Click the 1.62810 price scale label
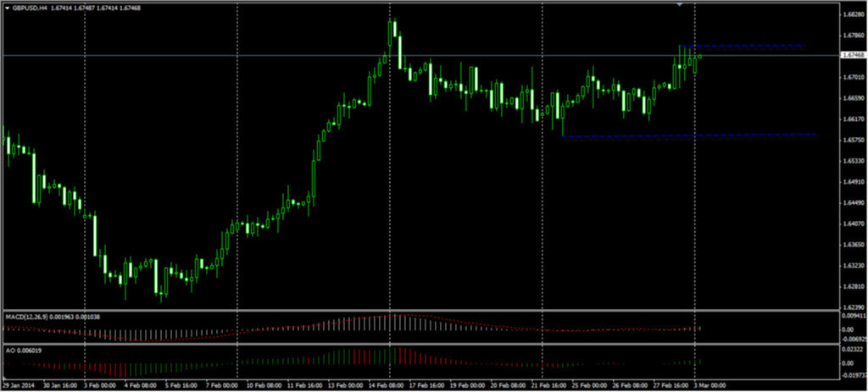Screen dimensions: 868x392 pos(853,287)
